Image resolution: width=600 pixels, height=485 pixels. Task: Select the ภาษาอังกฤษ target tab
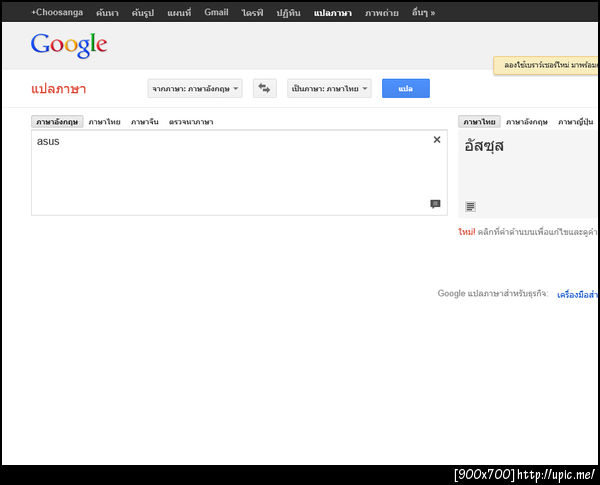[527, 122]
